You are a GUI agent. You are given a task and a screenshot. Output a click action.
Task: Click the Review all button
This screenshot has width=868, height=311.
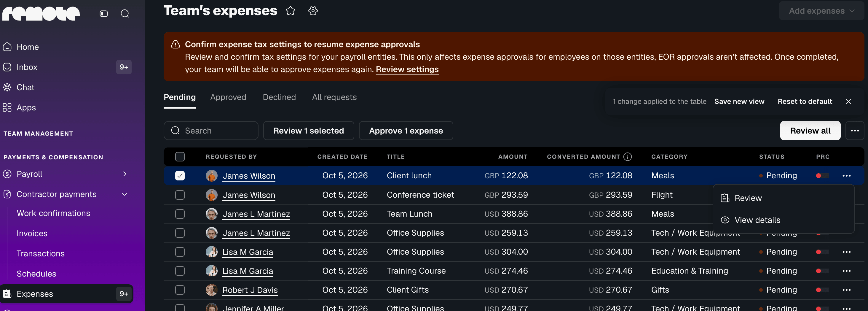pos(810,131)
